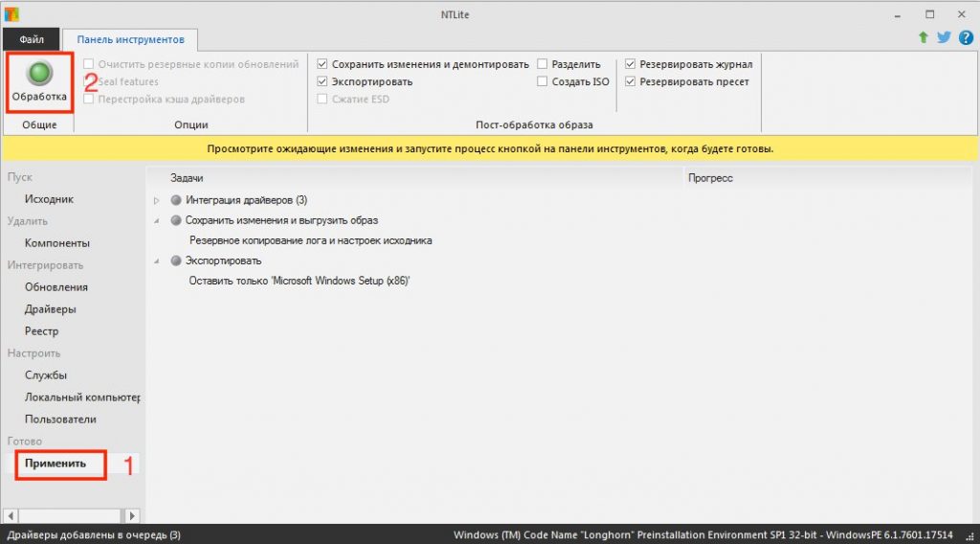Click the status dot beside Сохранить изменения и выгрузить образ
The height and width of the screenshot is (544, 980).
coord(176,220)
